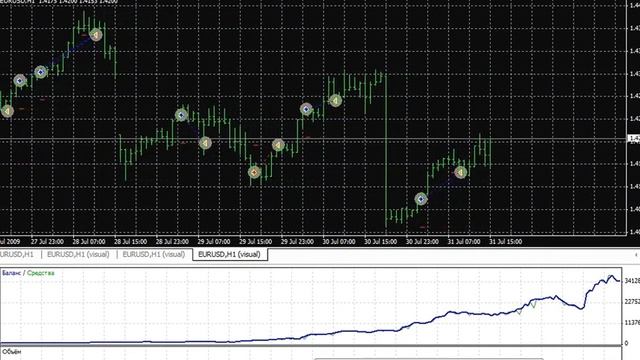Click the 31 Jul 15:00 time axis label

(x=505, y=242)
